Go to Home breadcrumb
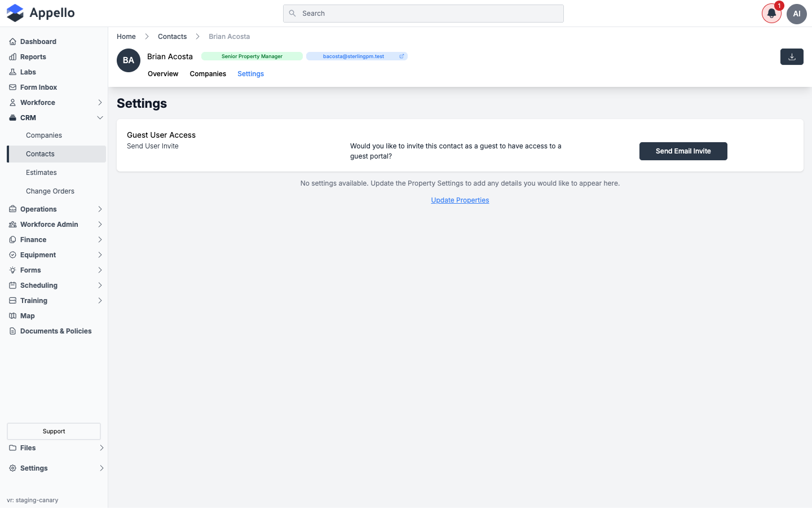Viewport: 812px width, 518px height. point(126,37)
